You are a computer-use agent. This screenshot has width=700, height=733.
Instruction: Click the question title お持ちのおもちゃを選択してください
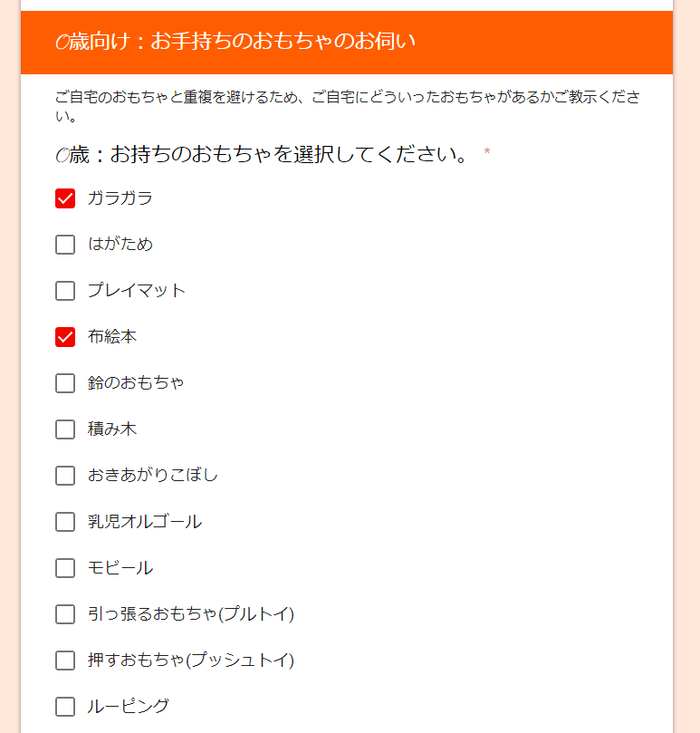pos(261,155)
